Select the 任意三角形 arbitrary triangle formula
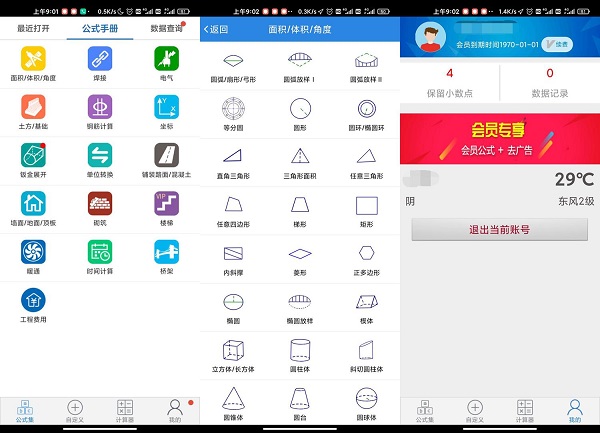The image size is (600, 433). click(x=367, y=163)
